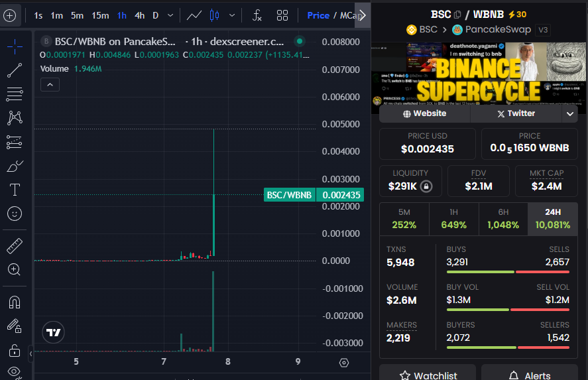Select the 6H stats tab
Screen dimensions: 588x380
click(x=503, y=219)
